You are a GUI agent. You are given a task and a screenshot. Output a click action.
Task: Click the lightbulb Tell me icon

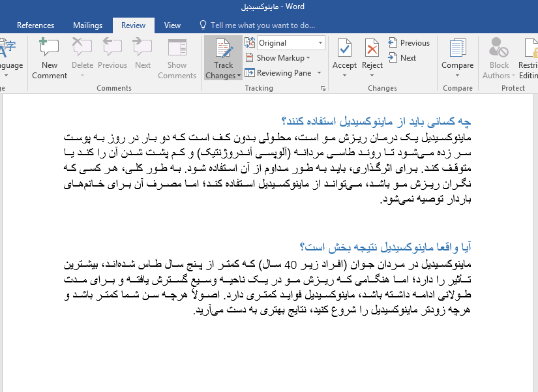click(203, 25)
